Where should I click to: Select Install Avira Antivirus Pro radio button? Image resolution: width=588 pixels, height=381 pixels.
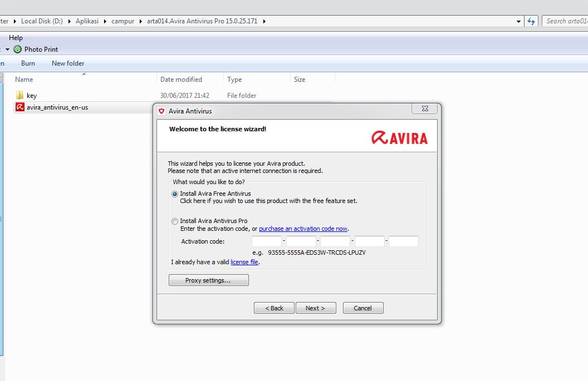pyautogui.click(x=175, y=221)
